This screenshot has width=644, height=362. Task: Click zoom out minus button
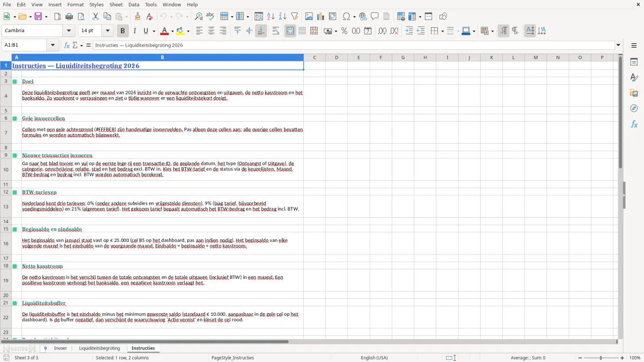point(580,358)
